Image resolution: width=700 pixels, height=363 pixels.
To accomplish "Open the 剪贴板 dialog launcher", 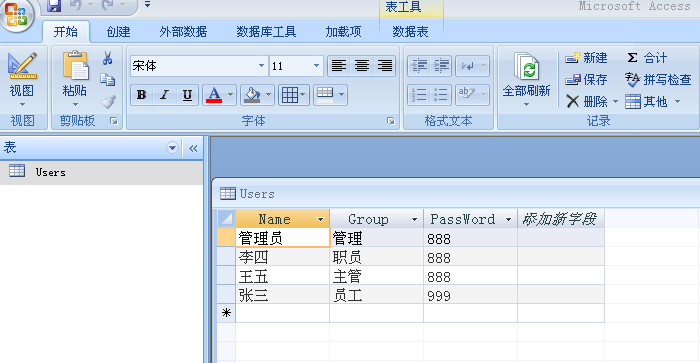I will click(114, 121).
